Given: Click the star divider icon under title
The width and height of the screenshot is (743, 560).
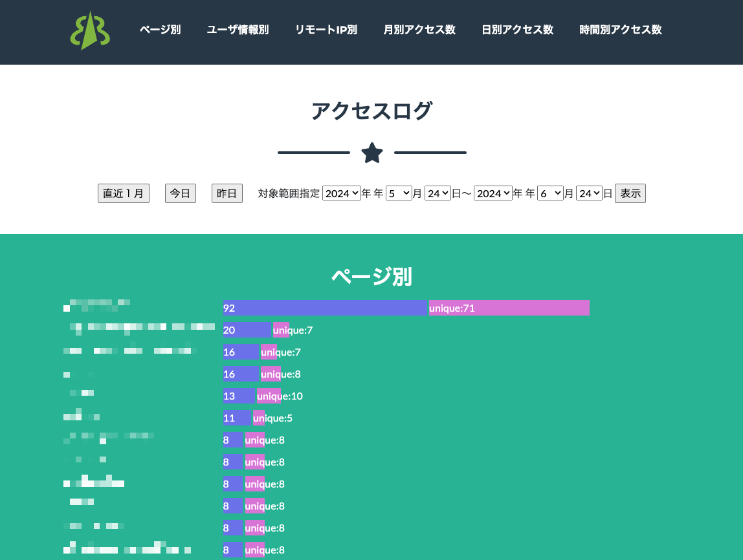Looking at the screenshot, I should tap(372, 153).
